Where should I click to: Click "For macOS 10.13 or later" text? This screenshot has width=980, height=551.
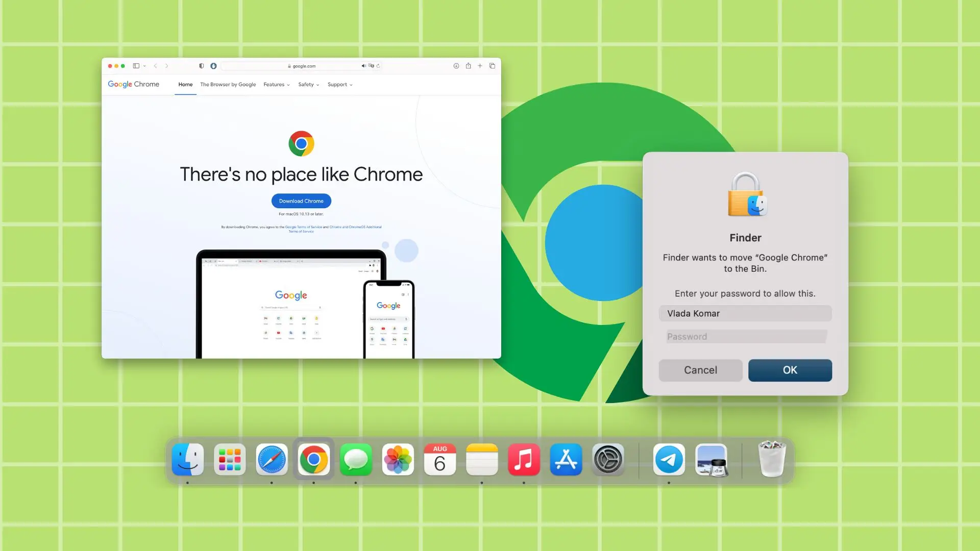coord(301,214)
